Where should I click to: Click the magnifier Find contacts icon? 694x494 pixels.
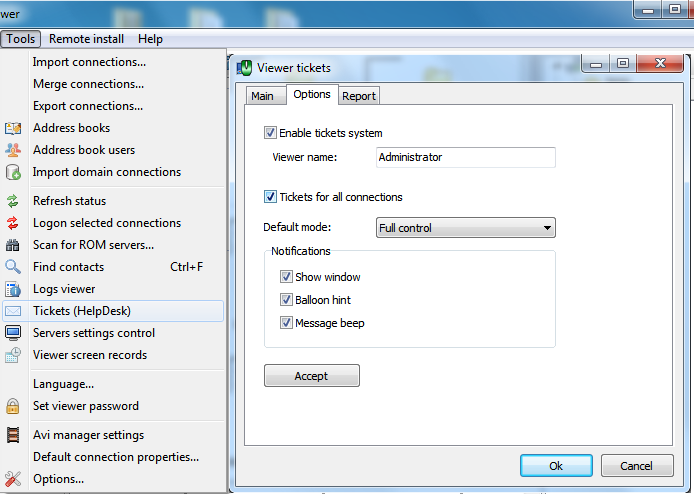[x=13, y=267]
